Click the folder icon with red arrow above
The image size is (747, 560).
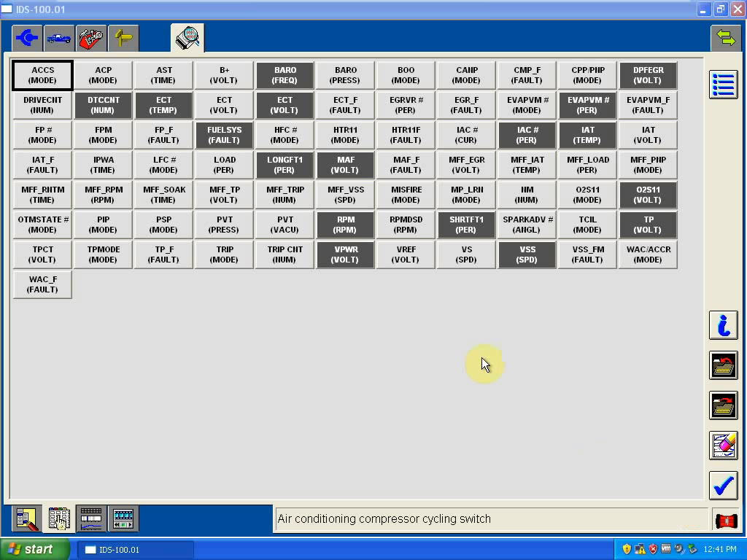[723, 365]
